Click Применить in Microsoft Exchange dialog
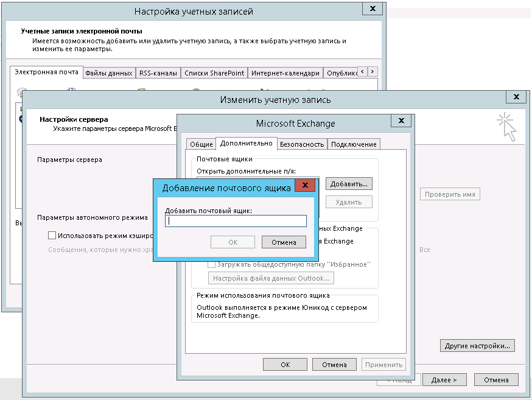Image resolution: width=532 pixels, height=400 pixels. [383, 364]
